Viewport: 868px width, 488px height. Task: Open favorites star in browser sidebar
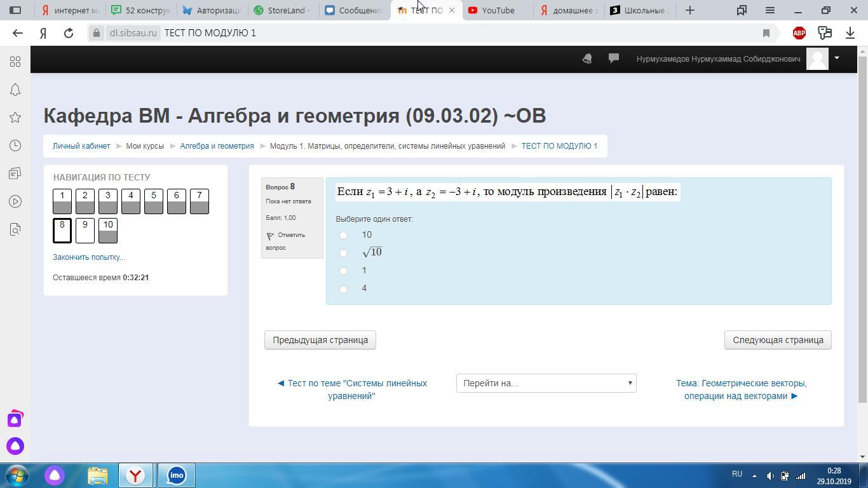pyautogui.click(x=15, y=118)
